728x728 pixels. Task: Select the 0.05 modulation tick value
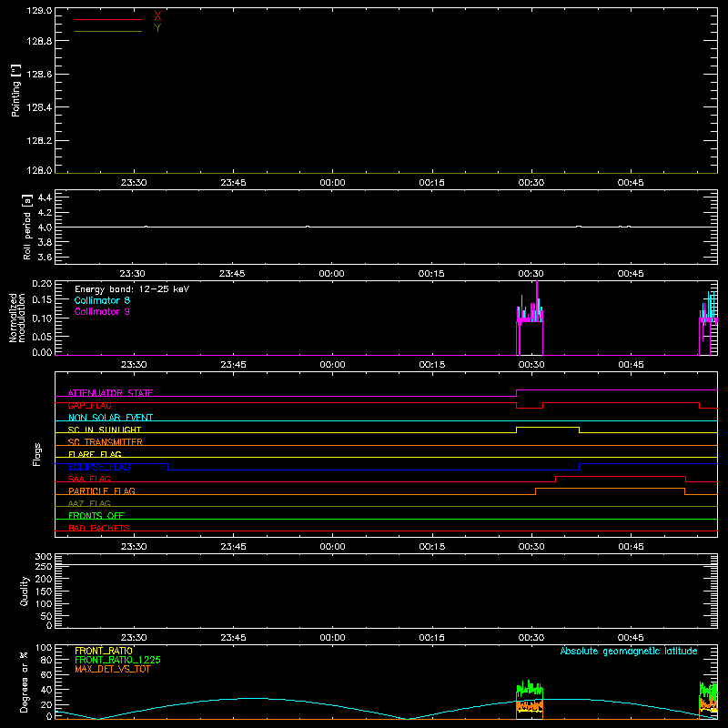click(x=42, y=336)
